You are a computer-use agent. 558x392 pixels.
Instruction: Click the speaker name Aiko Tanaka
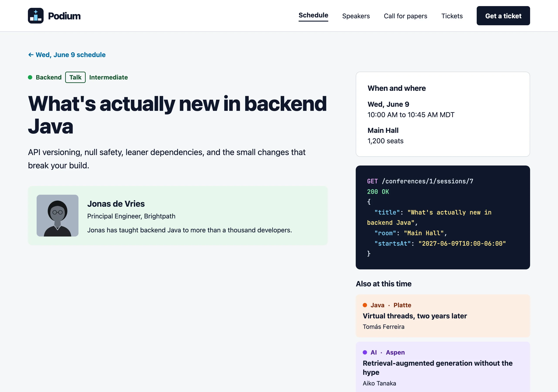point(379,384)
